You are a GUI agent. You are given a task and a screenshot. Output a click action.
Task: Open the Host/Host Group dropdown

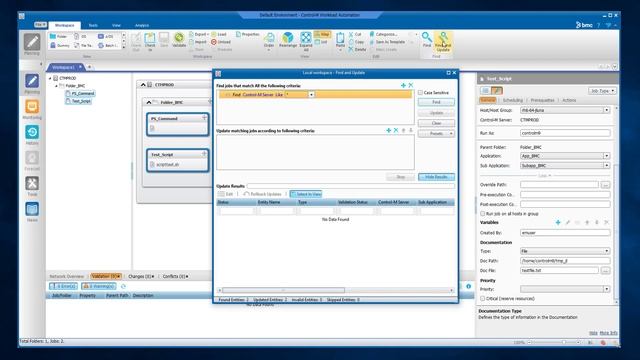[x=606, y=110]
